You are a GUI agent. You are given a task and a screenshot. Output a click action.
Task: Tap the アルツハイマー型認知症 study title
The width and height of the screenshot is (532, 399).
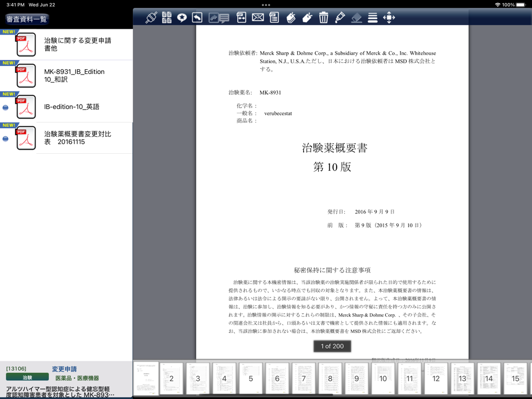[x=60, y=392]
